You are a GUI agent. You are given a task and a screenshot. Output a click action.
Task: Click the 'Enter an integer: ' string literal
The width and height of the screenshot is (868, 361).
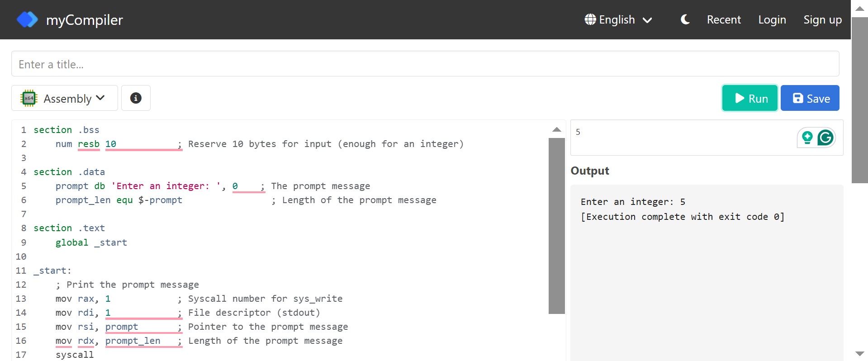coord(166,186)
